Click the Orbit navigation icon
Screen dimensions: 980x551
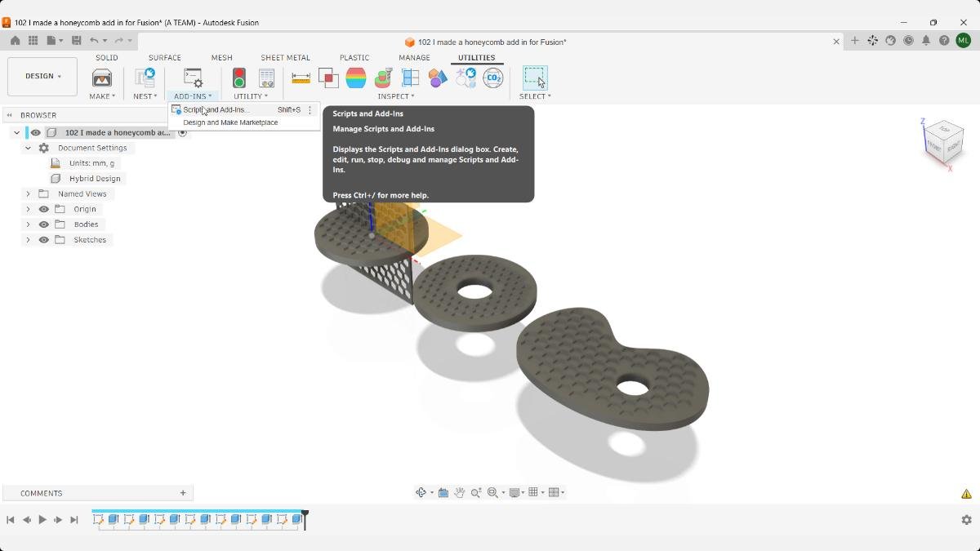(421, 492)
